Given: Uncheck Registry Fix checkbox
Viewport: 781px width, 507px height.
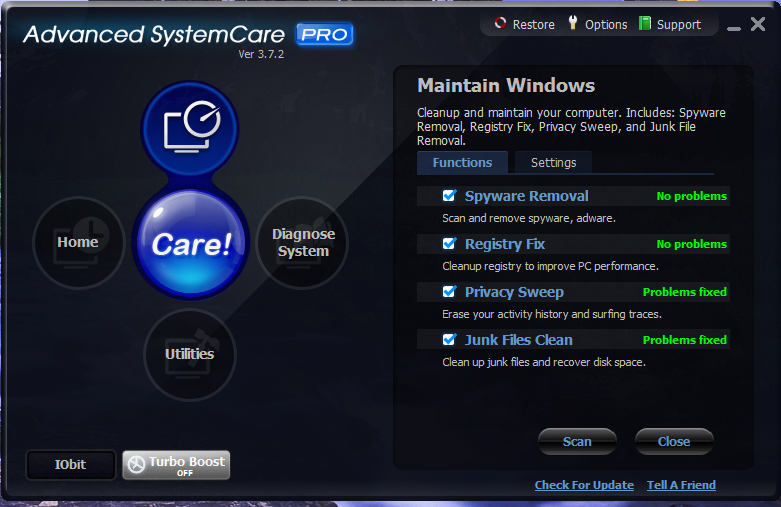Looking at the screenshot, I should tap(449, 244).
